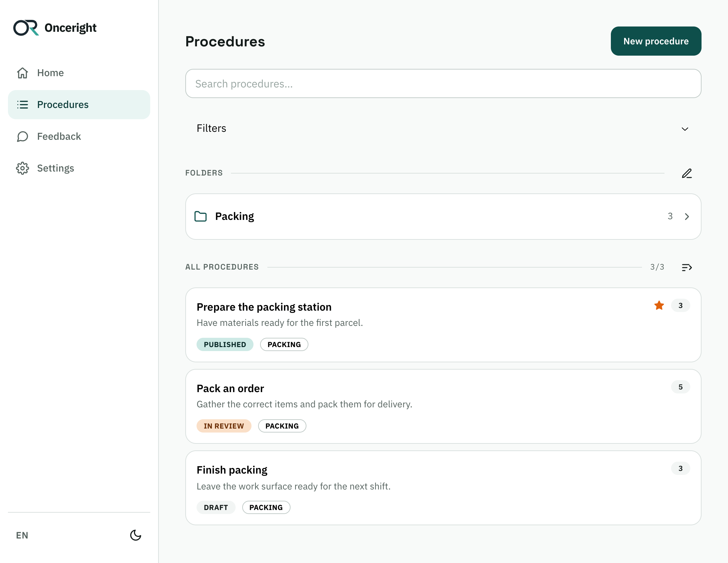Viewport: 728px width, 563px height.
Task: Toggle dark mode moon icon
Action: click(135, 535)
